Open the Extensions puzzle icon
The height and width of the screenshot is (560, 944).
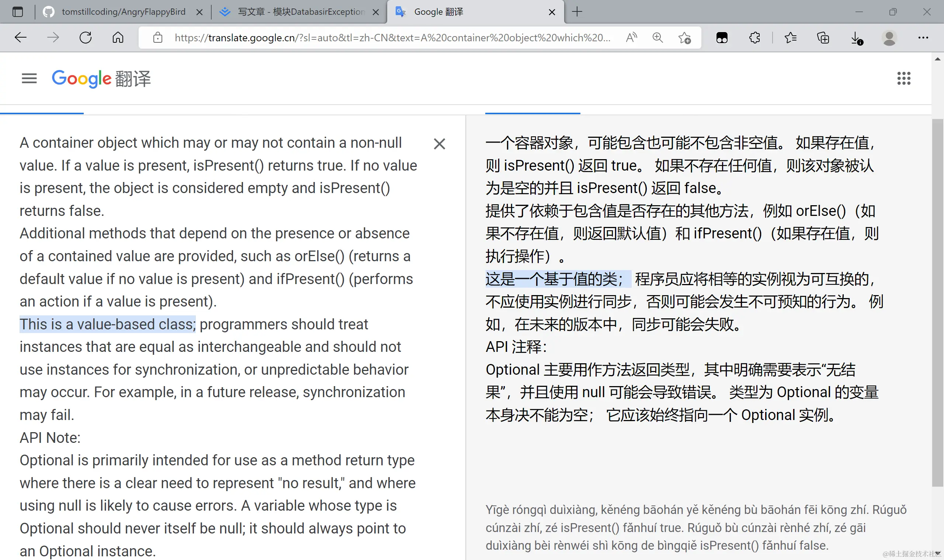point(754,38)
